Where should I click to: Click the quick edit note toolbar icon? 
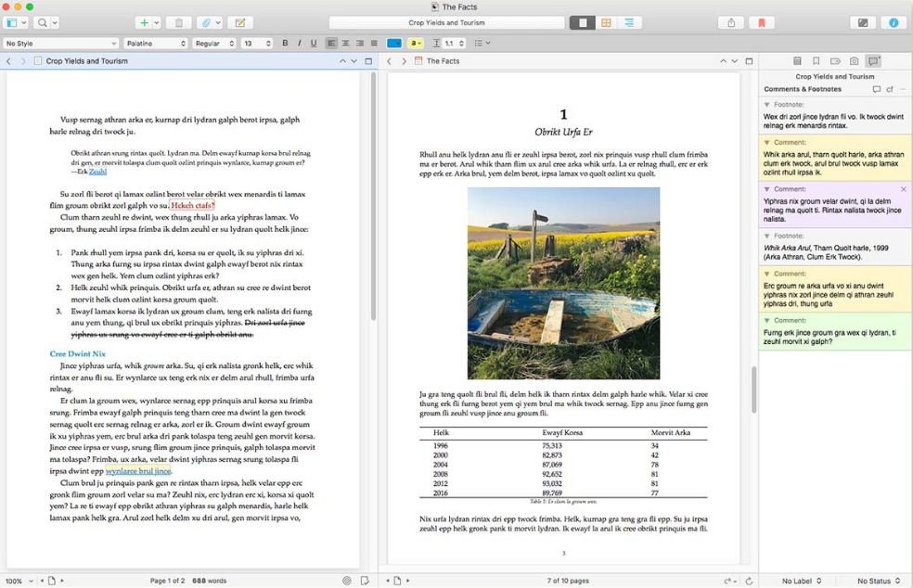[239, 22]
